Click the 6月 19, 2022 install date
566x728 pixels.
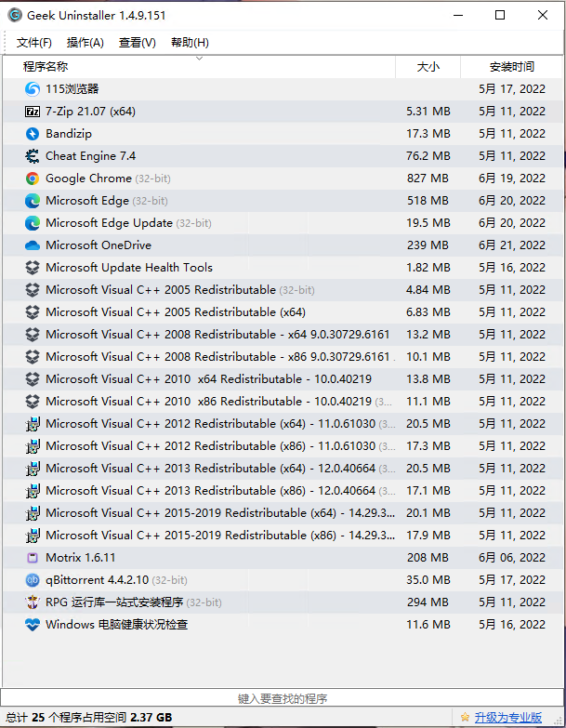512,179
